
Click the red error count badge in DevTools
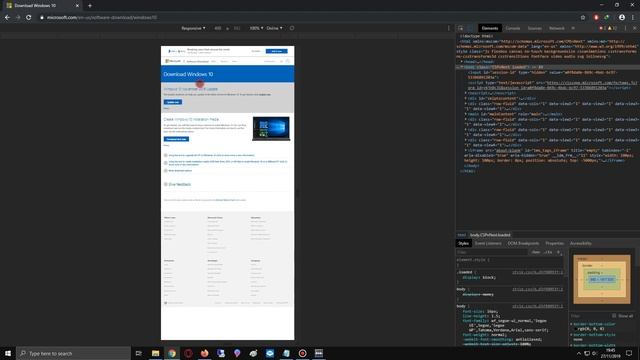[x=602, y=28]
